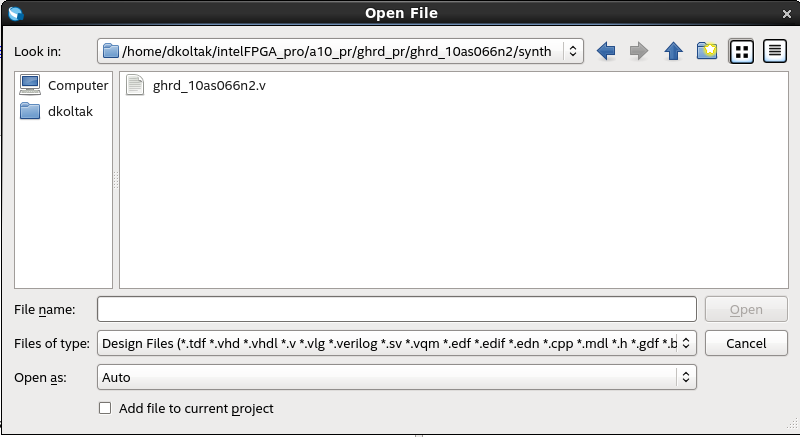Click the window menu icon in title bar
Viewport: 800px width, 437px height.
click(14, 13)
